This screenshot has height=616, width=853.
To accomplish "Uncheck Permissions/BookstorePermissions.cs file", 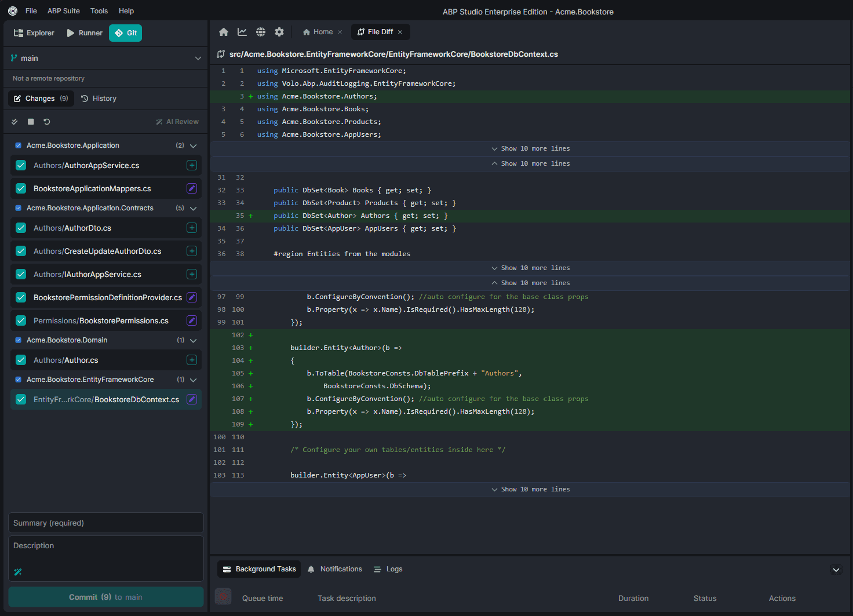I will (x=21, y=320).
